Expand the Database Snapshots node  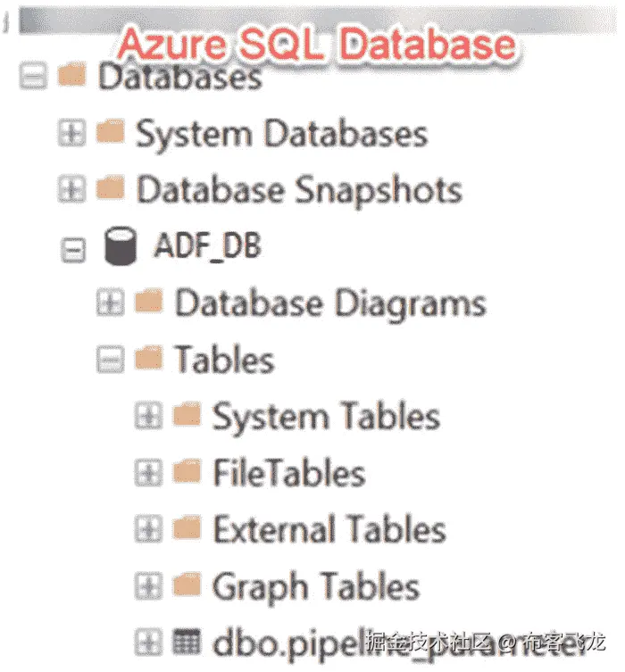click(70, 190)
